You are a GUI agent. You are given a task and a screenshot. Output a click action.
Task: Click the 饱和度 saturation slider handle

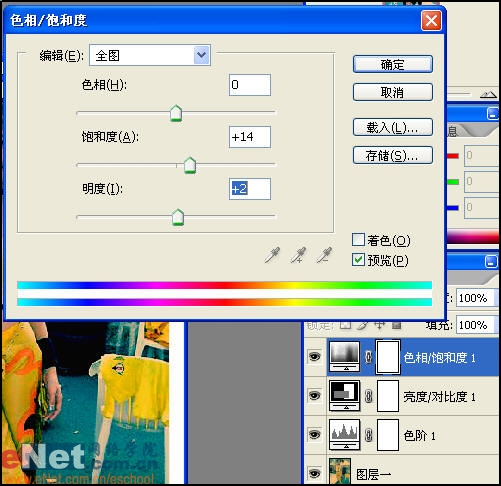190,165
